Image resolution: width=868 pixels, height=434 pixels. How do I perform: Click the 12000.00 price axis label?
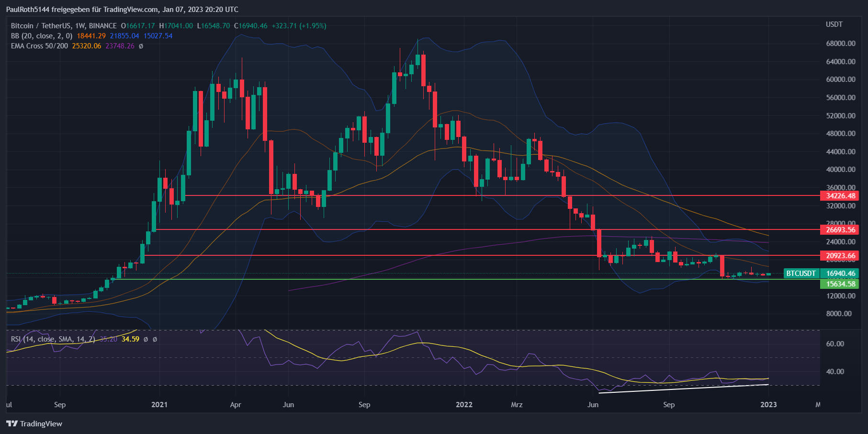point(841,296)
